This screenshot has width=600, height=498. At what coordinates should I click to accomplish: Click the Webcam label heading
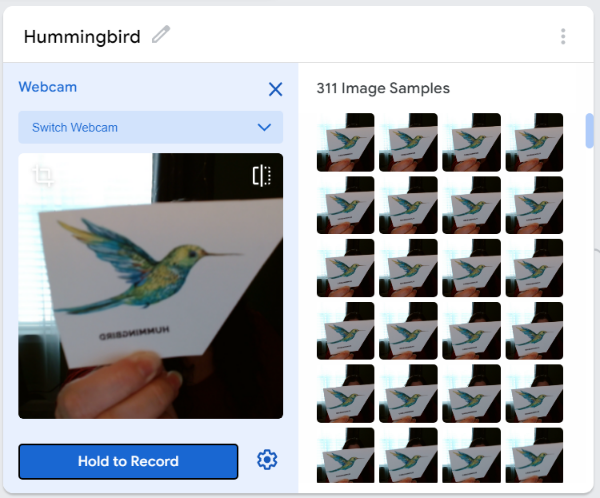47,87
